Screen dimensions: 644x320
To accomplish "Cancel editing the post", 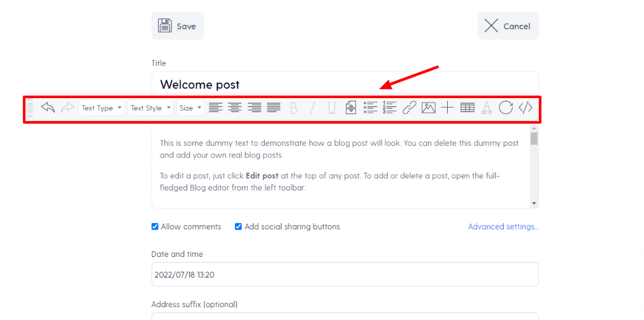I will (508, 26).
